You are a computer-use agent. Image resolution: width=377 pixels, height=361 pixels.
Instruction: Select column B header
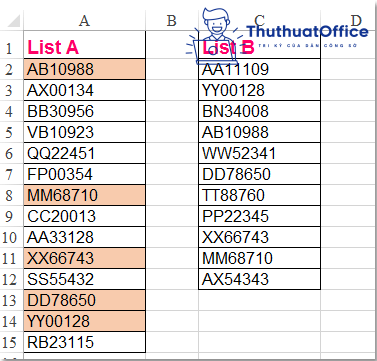[172, 21]
